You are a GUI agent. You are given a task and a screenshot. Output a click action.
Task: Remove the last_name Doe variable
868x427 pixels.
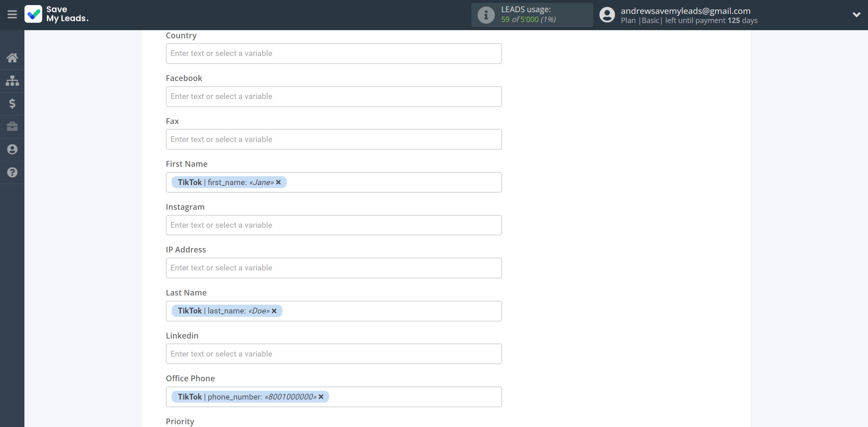click(x=274, y=311)
